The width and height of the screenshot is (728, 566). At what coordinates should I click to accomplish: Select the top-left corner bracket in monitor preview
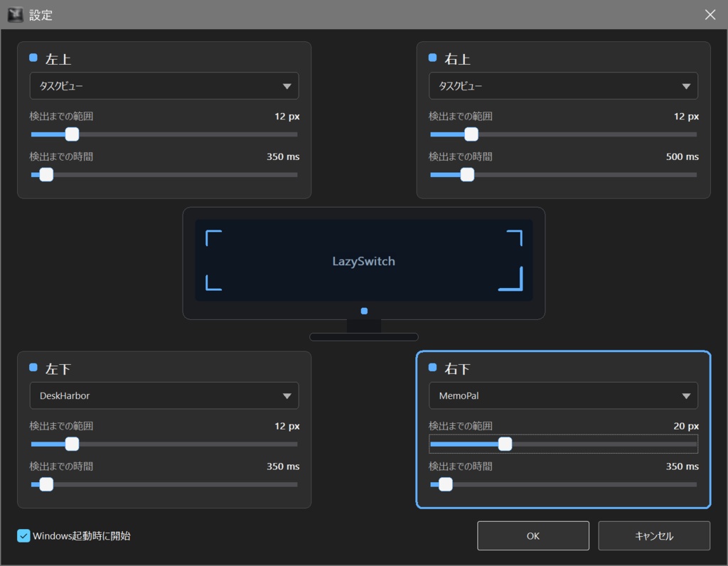213,237
